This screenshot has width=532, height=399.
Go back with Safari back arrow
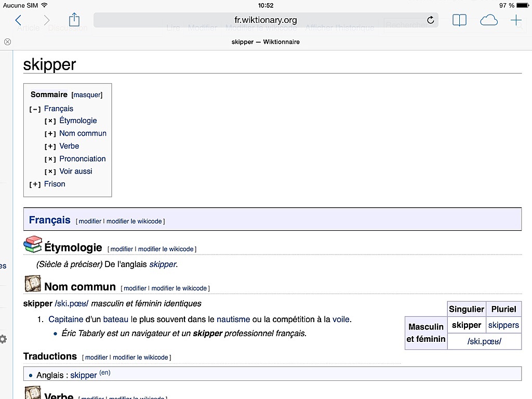18,20
